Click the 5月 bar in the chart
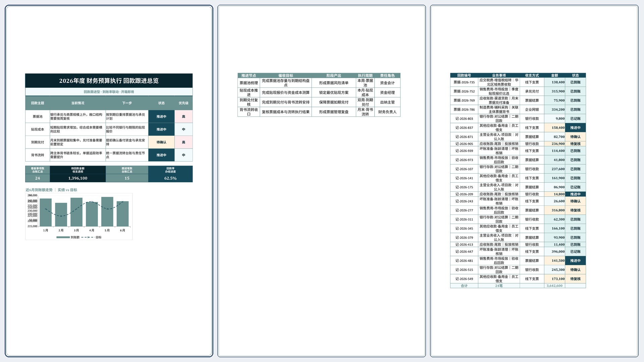Screen dimensions: 644x362 pos(107,212)
